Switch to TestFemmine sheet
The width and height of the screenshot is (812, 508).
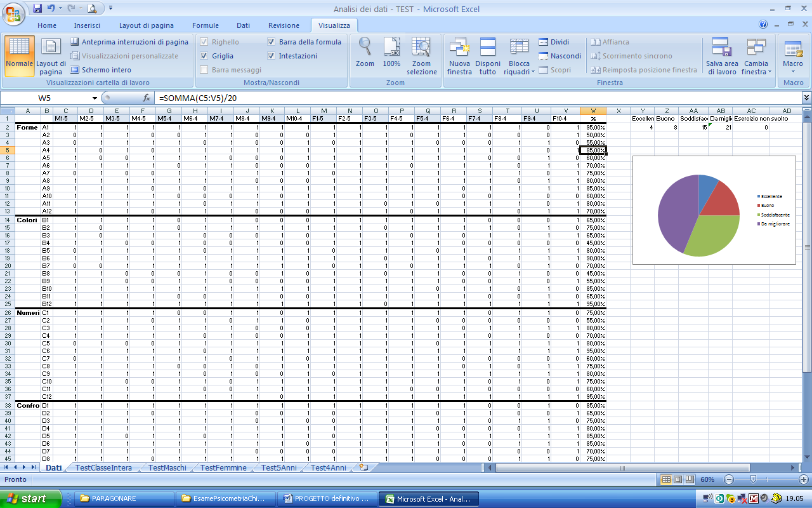click(223, 467)
